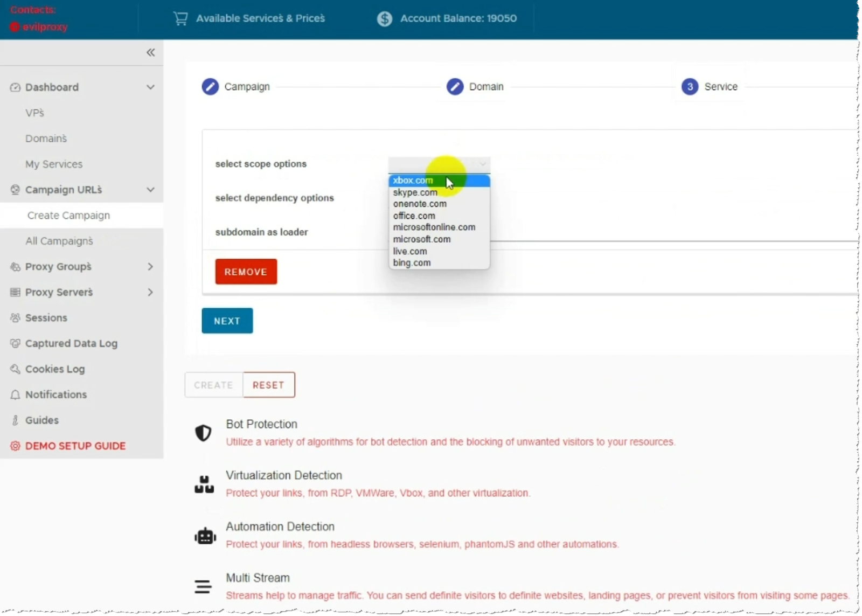The image size is (862, 616).
Task: Click the Virtualization Detection boxes icon
Action: point(204,484)
